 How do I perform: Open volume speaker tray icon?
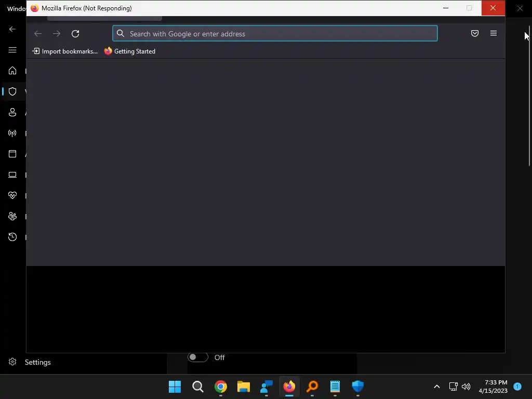click(x=466, y=387)
